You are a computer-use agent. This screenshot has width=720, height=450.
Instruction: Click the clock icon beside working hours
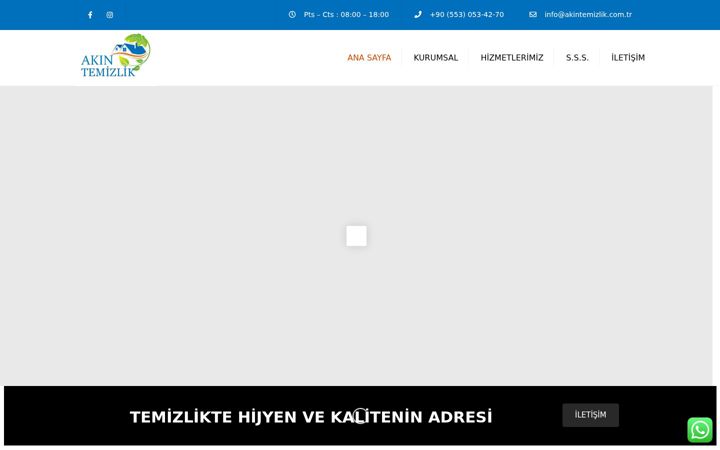[x=292, y=15]
